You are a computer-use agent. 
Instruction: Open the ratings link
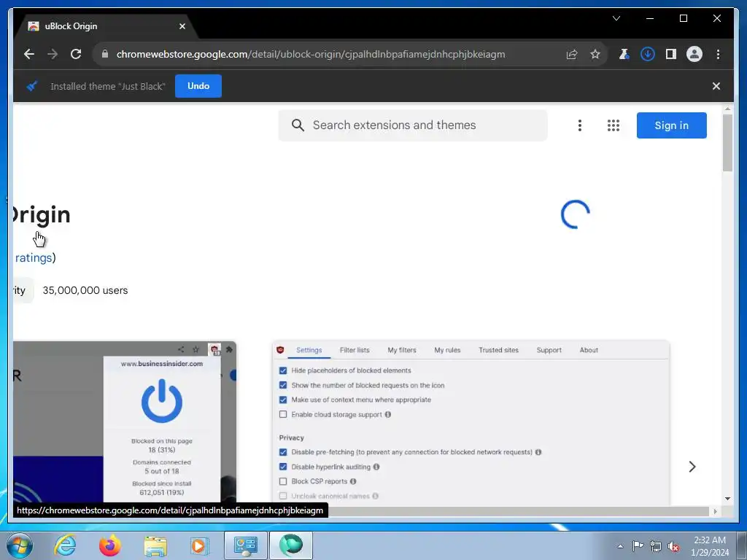tap(33, 257)
